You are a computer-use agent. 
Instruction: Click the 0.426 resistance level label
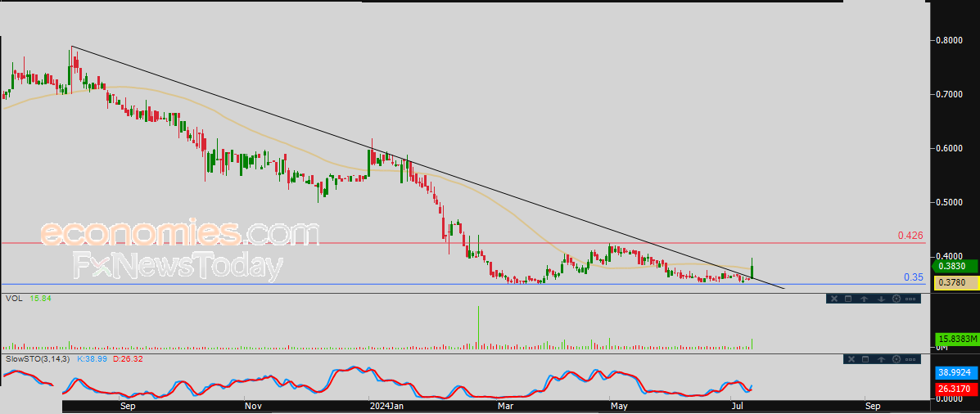tap(910, 236)
